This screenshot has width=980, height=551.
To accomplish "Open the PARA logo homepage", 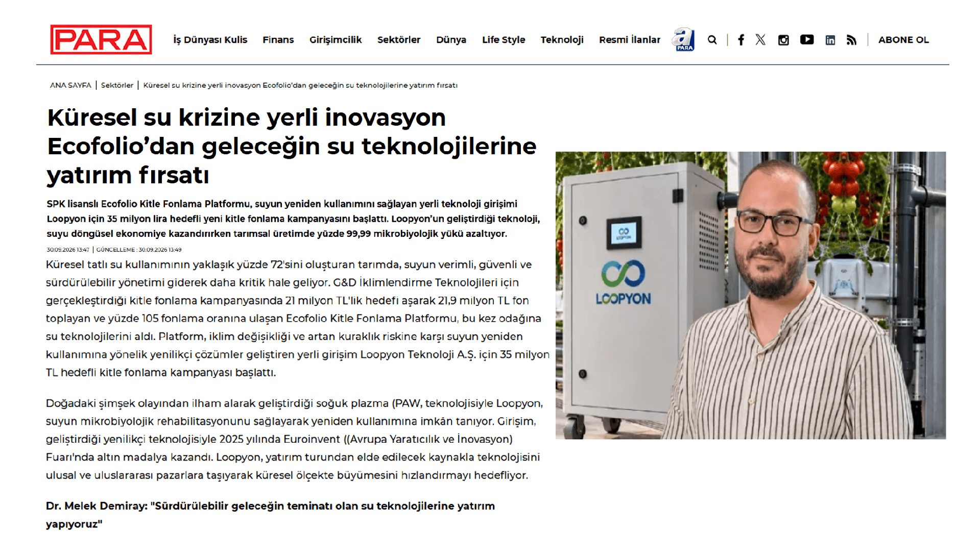I will click(x=101, y=39).
